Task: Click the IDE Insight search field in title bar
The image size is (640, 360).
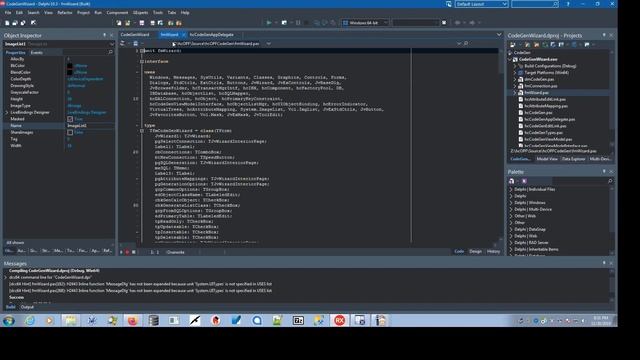Action: (534, 4)
